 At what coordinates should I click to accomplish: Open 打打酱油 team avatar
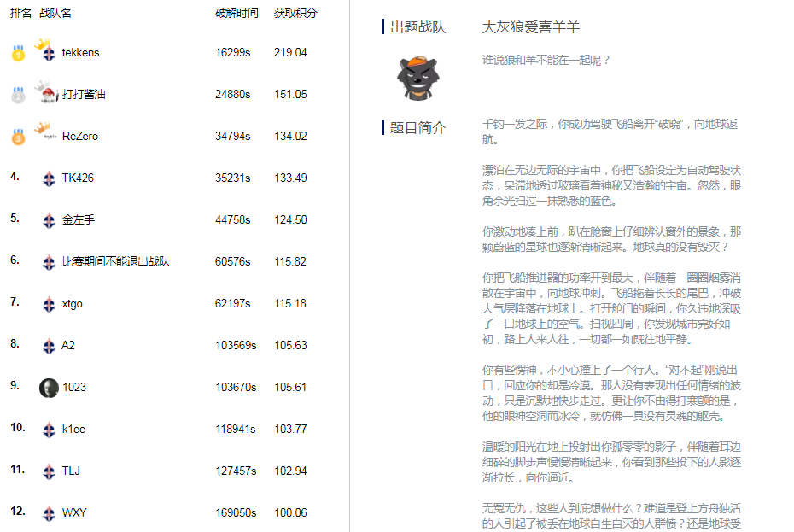coord(47,92)
